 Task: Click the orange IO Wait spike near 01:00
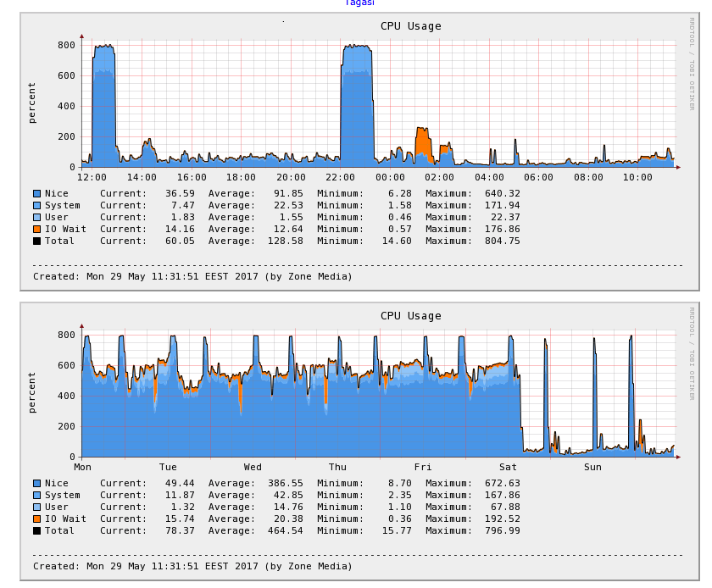pyautogui.click(x=423, y=141)
